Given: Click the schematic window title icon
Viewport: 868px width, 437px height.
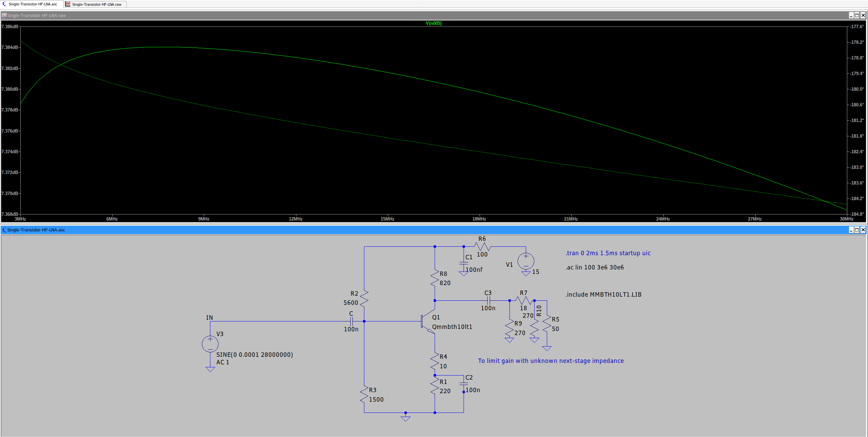Looking at the screenshot, I should click(4, 230).
